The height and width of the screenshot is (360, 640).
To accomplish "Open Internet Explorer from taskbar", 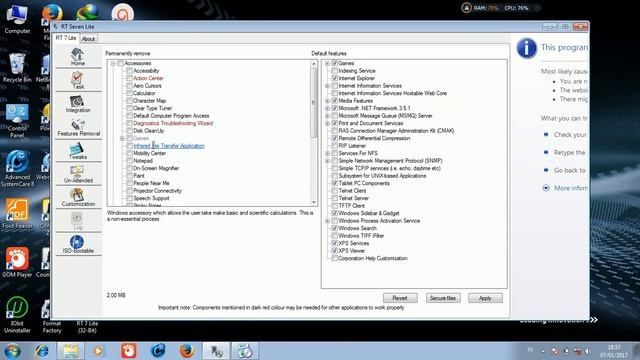I will pyautogui.click(x=42, y=351).
